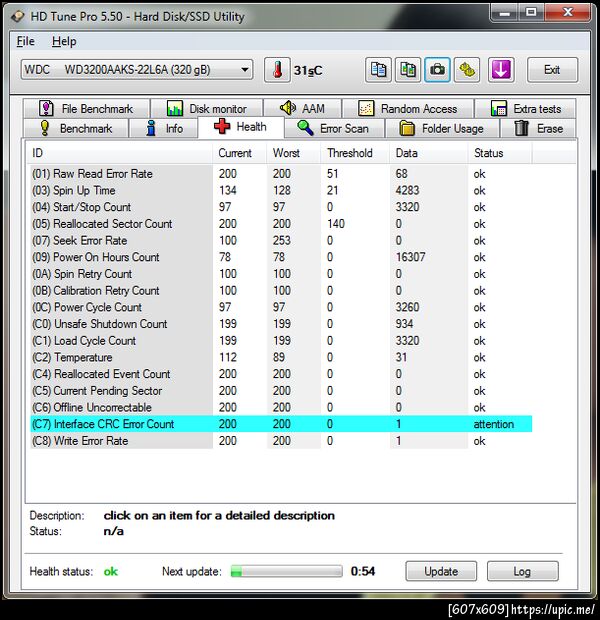Viewport: 600px width, 620px height.
Task: Switch to the Info tab
Action: pos(163,129)
